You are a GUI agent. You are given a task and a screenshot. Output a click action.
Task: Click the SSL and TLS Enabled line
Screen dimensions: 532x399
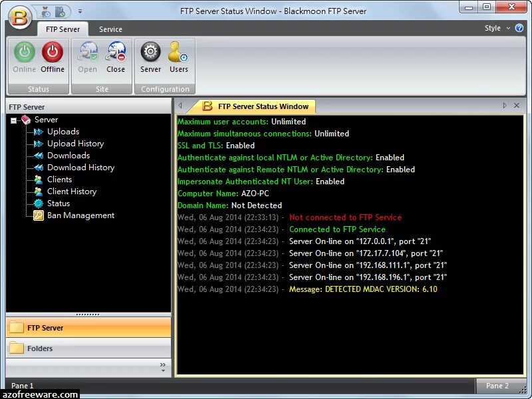(x=216, y=146)
